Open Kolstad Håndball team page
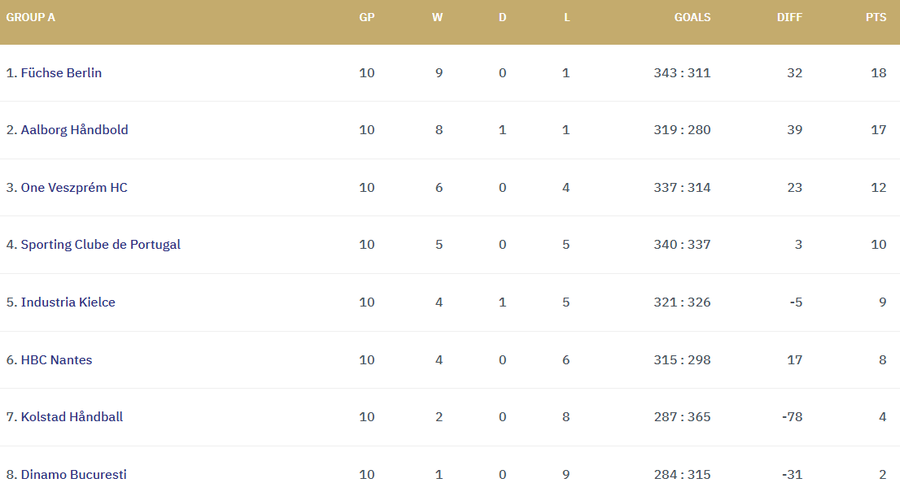The image size is (900, 496). pyautogui.click(x=72, y=417)
